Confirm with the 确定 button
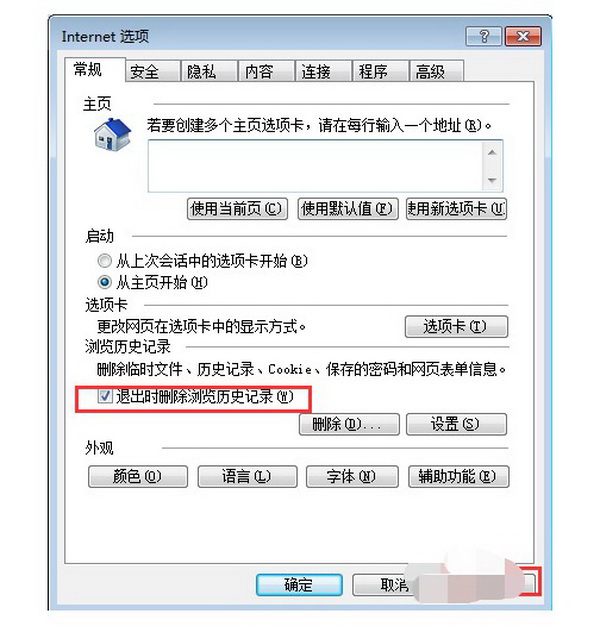Screen dimensions: 600x626 (299, 585)
